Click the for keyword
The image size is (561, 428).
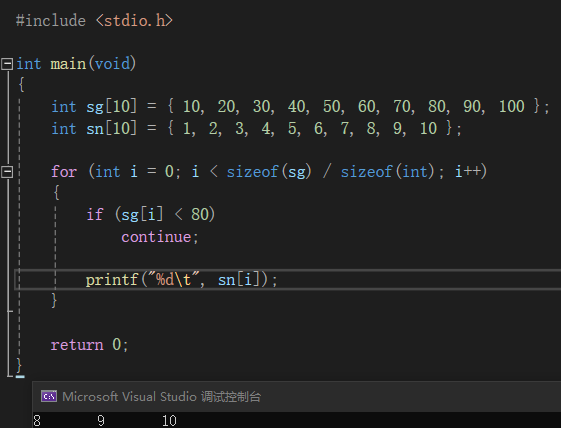click(64, 171)
